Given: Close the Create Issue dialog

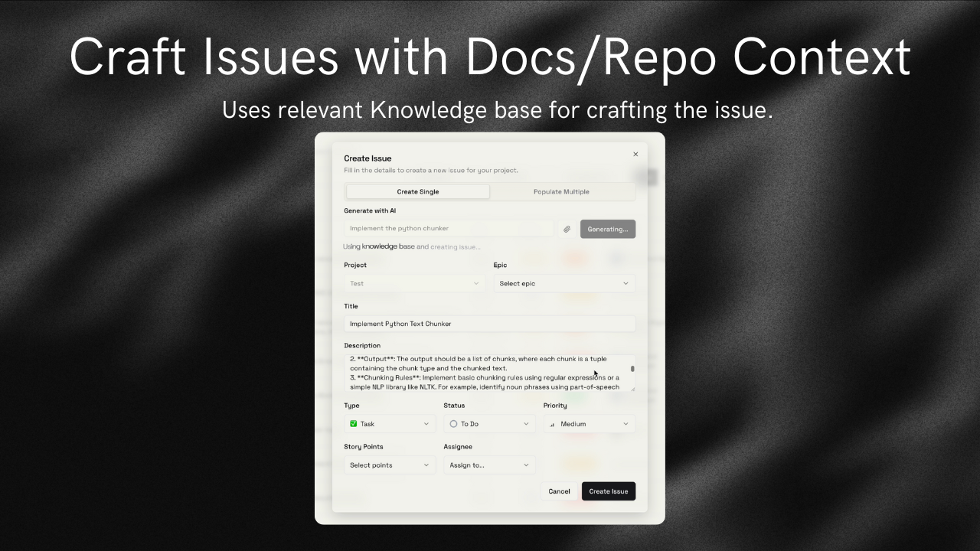Looking at the screenshot, I should pyautogui.click(x=635, y=155).
